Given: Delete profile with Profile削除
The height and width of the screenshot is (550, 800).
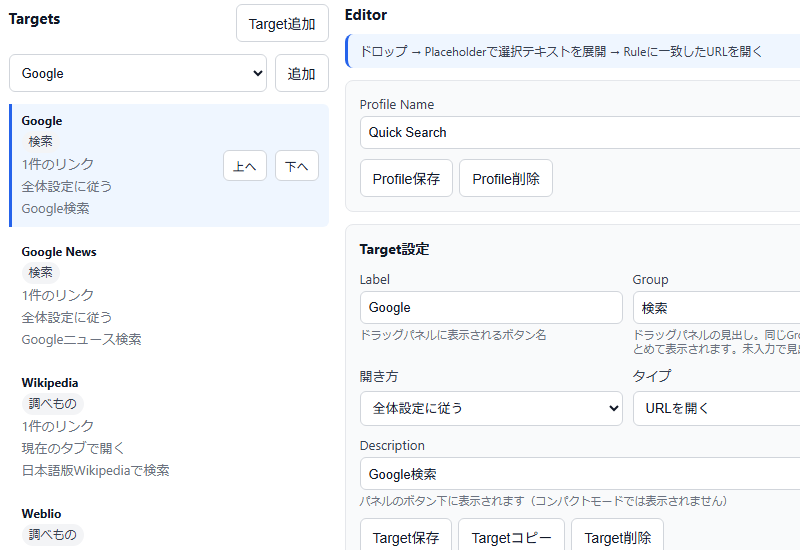Looking at the screenshot, I should pyautogui.click(x=506, y=179).
